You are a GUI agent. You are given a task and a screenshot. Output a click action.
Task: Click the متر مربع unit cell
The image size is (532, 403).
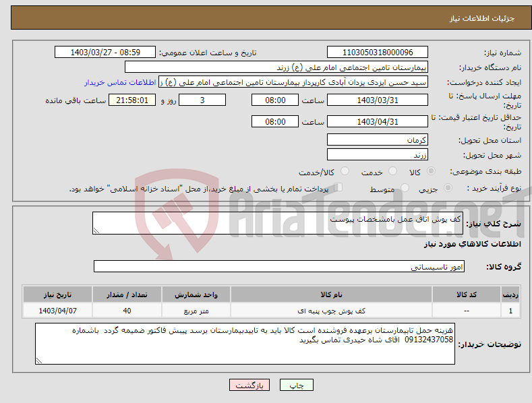tap(196, 311)
